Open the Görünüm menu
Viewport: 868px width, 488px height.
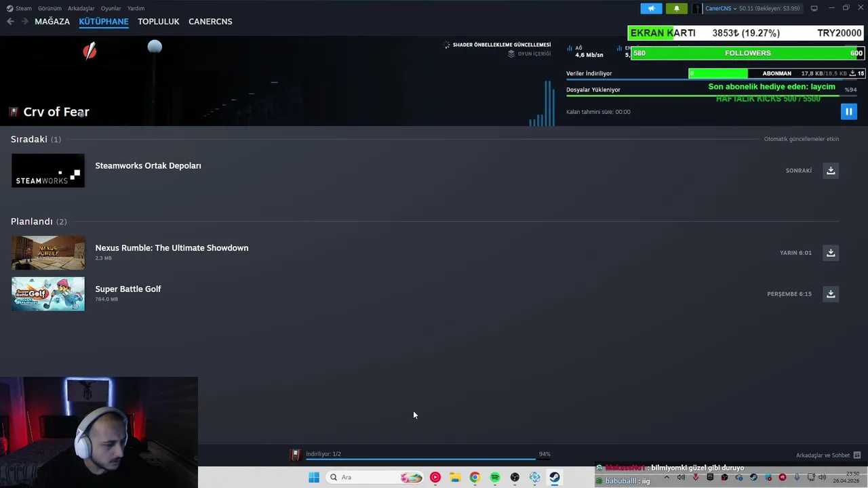(x=50, y=8)
